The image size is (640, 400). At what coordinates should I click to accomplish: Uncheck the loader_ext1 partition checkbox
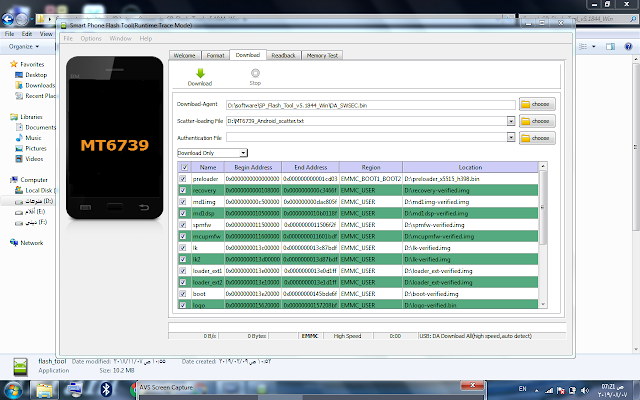click(183, 271)
